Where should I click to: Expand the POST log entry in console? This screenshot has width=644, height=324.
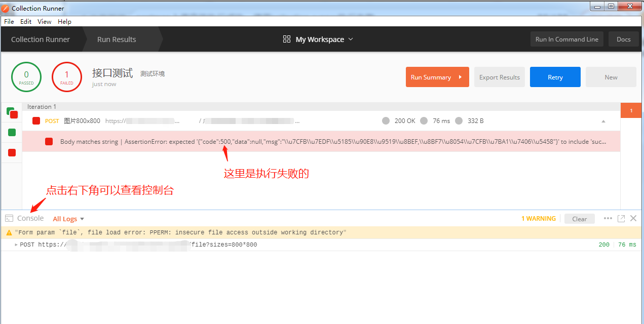tap(16, 245)
